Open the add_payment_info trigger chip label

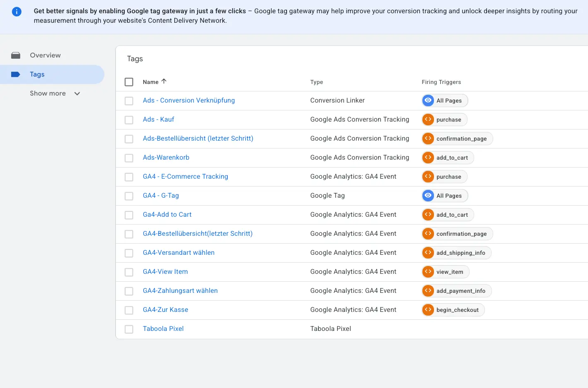click(x=460, y=291)
